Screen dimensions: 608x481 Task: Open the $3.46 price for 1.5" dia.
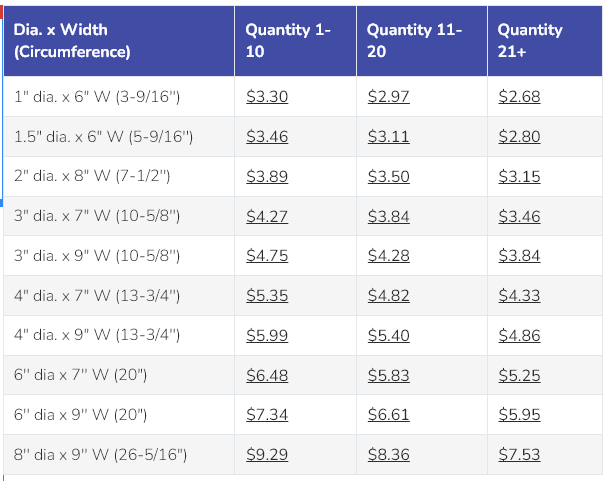(266, 136)
